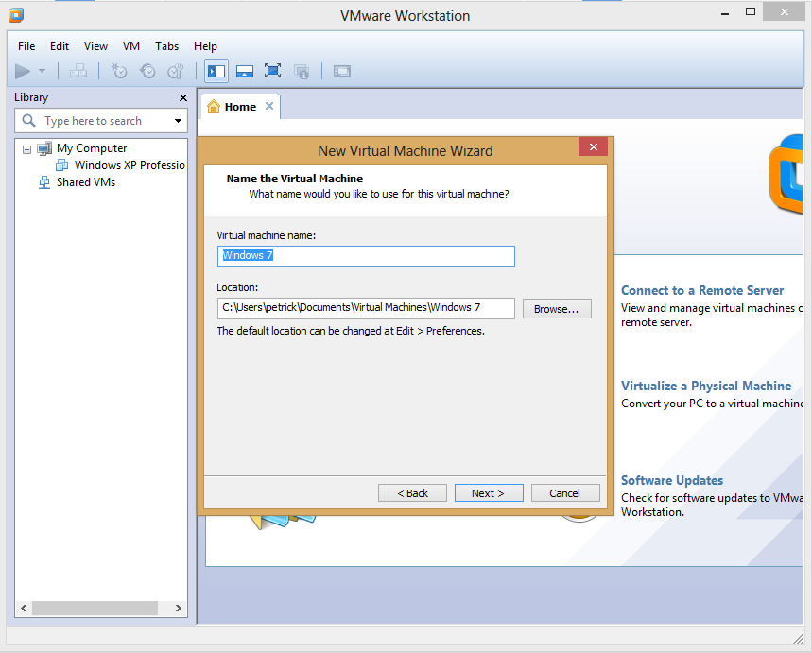The height and width of the screenshot is (653, 812).
Task: Click the Library scrollbar left arrow
Action: (24, 608)
